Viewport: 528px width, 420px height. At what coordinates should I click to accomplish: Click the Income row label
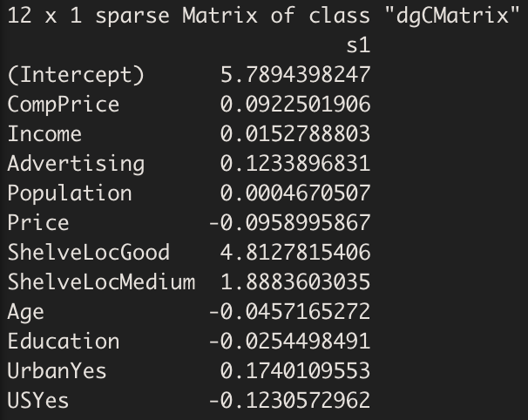[44, 134]
